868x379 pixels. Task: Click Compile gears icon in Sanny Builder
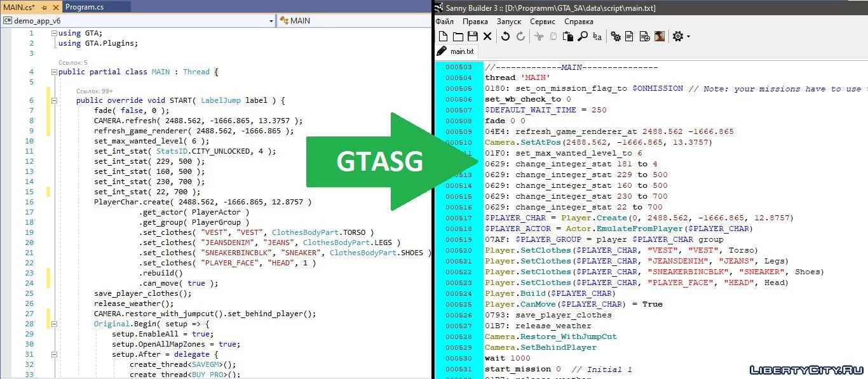coord(615,37)
